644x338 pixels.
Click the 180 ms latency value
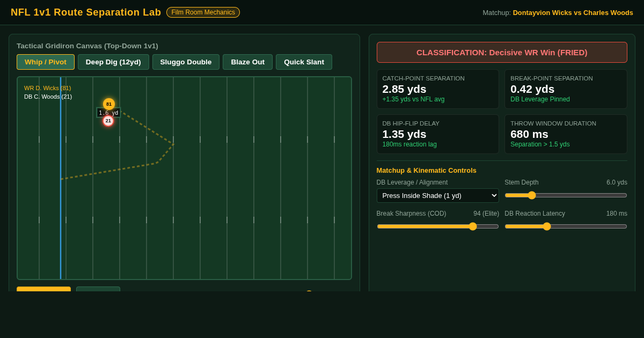617,214
